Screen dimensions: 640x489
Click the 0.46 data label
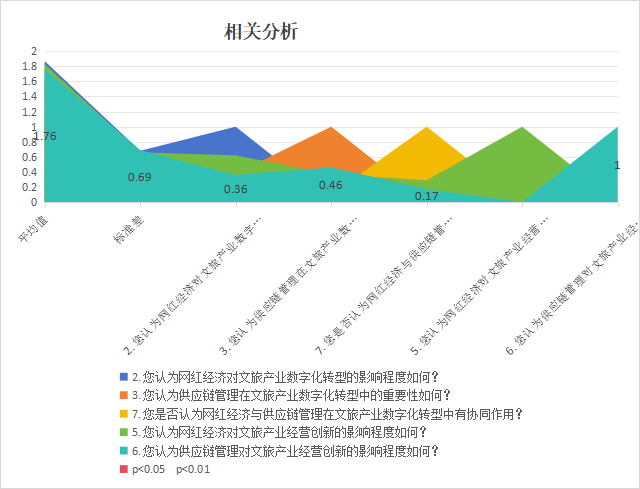coord(330,185)
